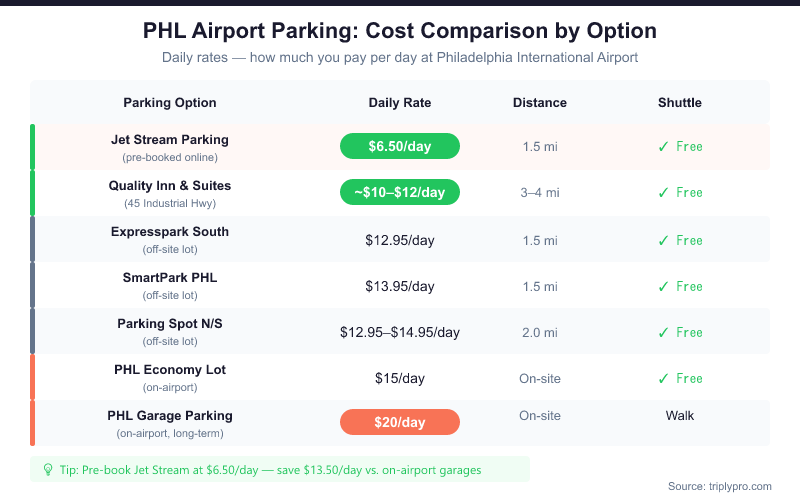Image resolution: width=800 pixels, height=500 pixels.
Task: Click the Daily Rate column header
Action: point(400,103)
